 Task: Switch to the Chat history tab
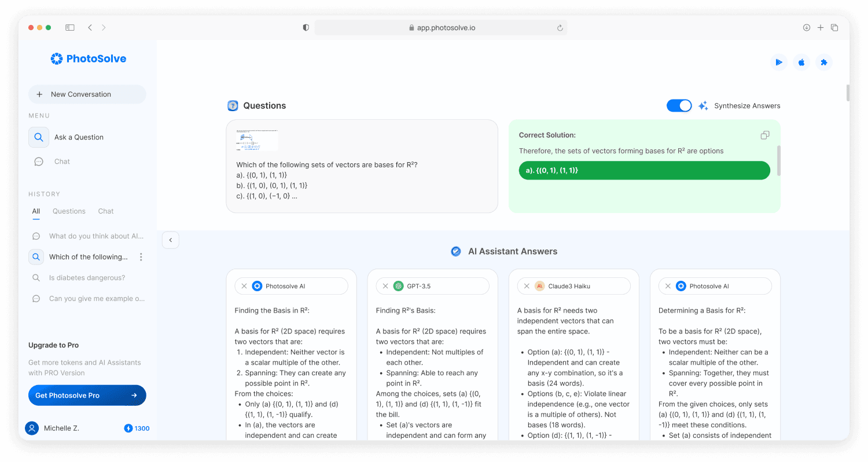(x=106, y=211)
